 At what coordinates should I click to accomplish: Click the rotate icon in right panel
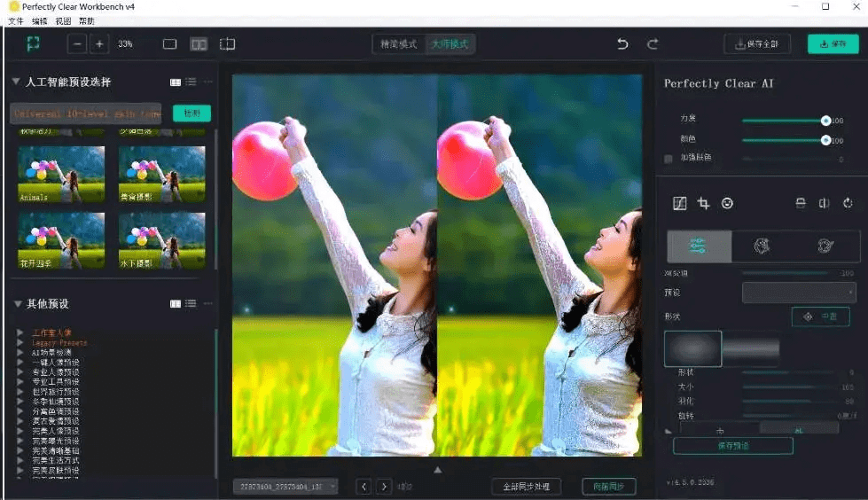coord(848,203)
